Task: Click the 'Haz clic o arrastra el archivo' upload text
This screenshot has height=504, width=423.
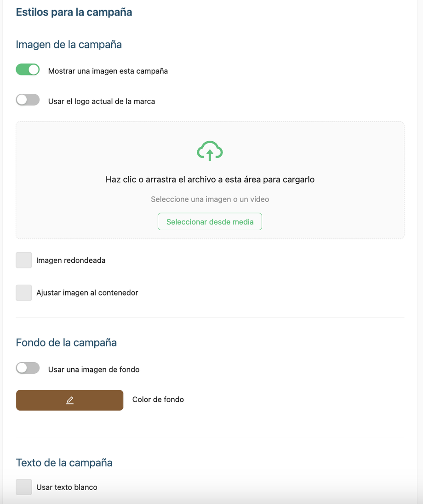Action: pyautogui.click(x=210, y=180)
